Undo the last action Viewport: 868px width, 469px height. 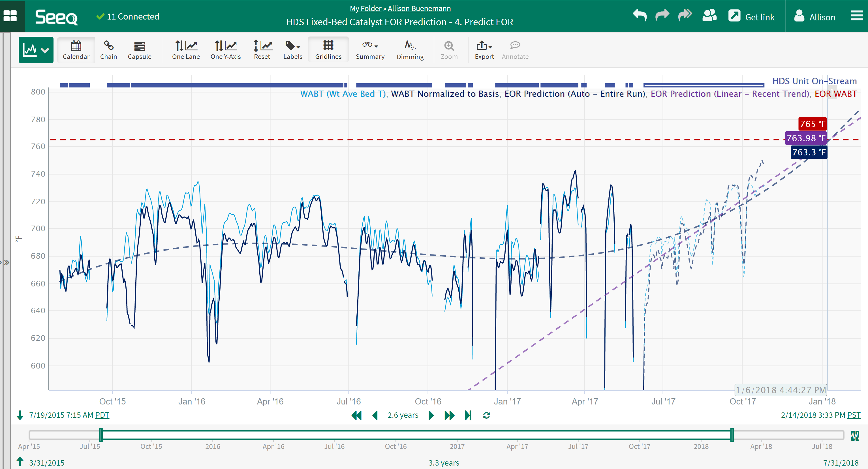[x=640, y=16]
